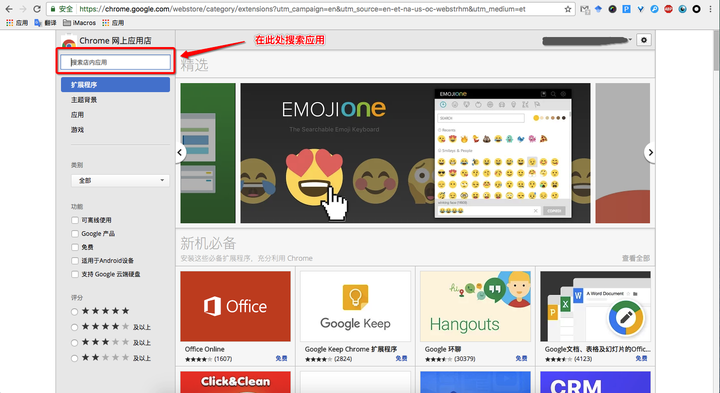
Task: Open the Gmail checker extension icon
Action: [585, 9]
